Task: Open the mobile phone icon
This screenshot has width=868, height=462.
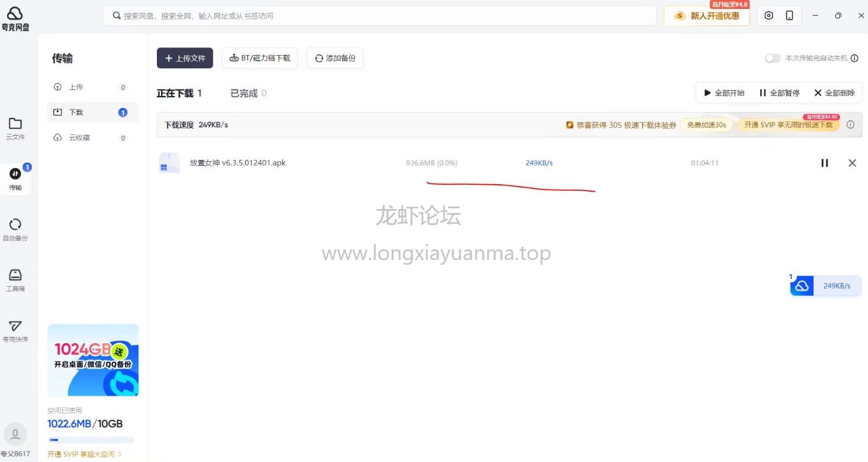Action: (789, 16)
